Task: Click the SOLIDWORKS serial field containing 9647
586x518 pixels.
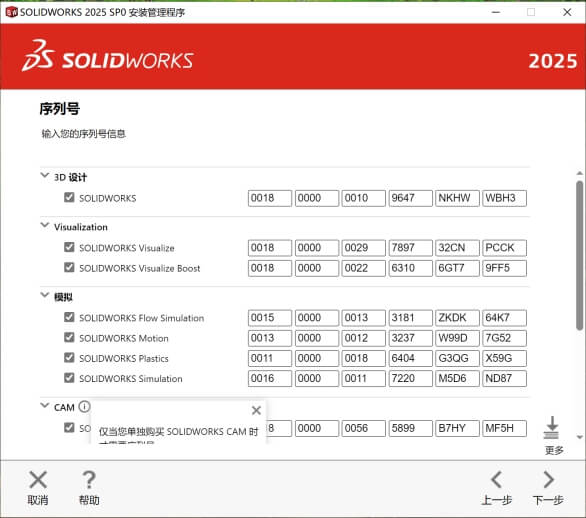Action: 410,198
